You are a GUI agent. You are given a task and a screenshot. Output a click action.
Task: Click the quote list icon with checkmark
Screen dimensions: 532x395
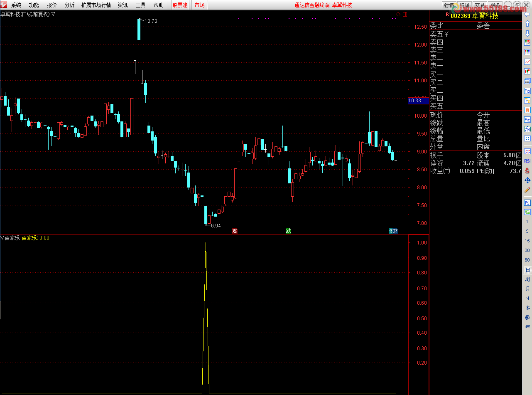pos(527,43)
